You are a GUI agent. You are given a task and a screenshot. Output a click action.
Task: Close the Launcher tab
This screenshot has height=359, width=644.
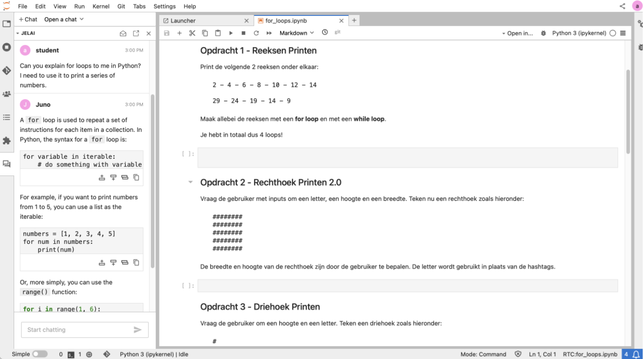[x=246, y=20]
